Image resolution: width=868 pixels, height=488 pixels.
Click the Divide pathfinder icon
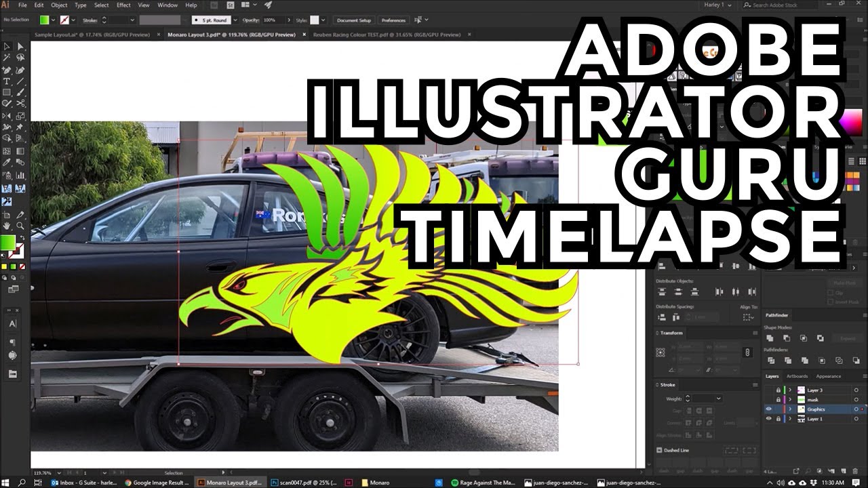coord(771,361)
